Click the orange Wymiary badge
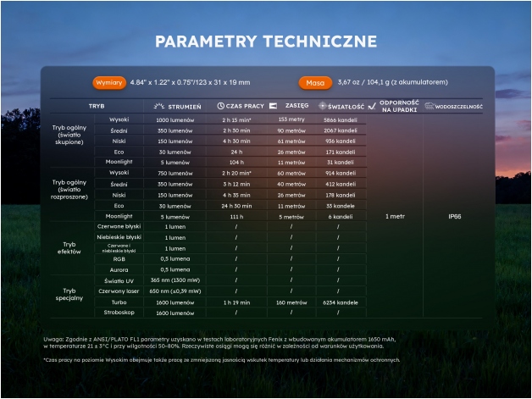Screen dimensions: 532x399 click(x=109, y=82)
